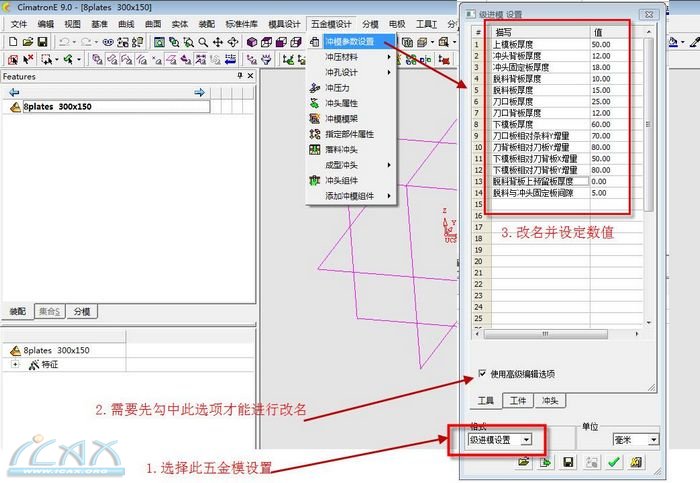Close the 级进模 设置 dialog
This screenshot has width=700, height=483.
coord(649,14)
